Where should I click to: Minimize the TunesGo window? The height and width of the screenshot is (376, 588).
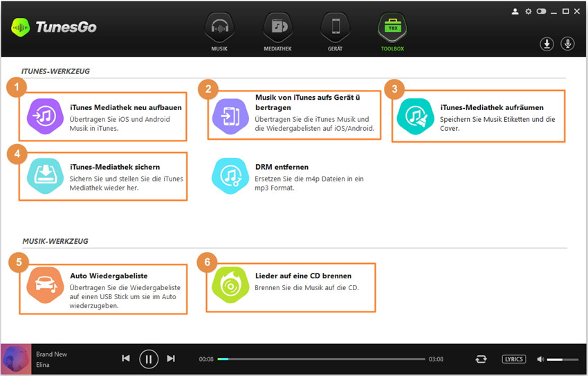point(553,12)
